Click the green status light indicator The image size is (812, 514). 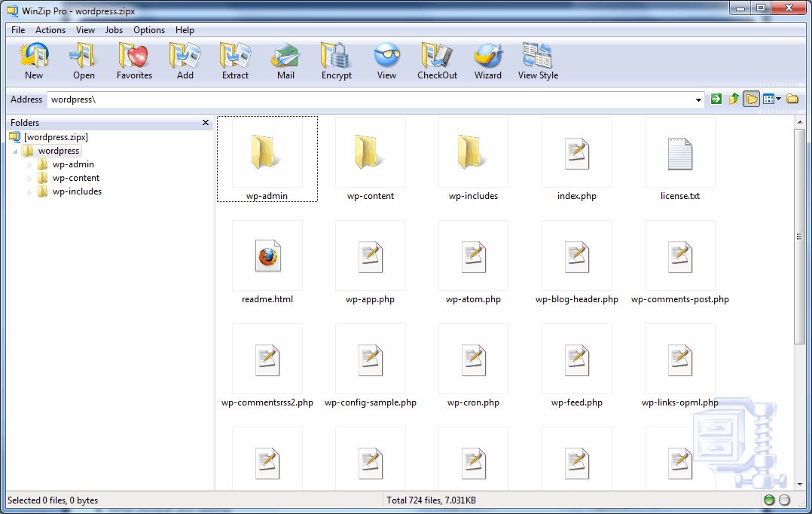coord(769,500)
